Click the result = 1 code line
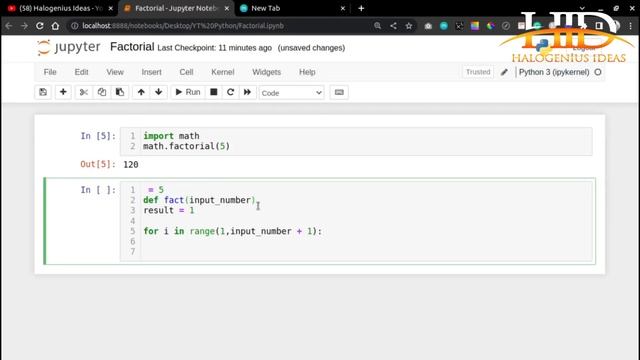640x360 pixels. (169, 210)
